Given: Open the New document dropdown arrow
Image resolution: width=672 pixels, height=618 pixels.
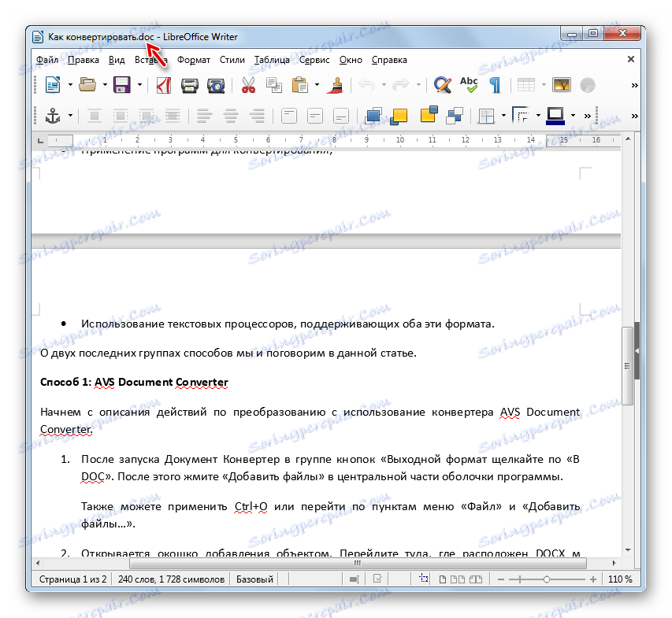Looking at the screenshot, I should click(x=70, y=85).
